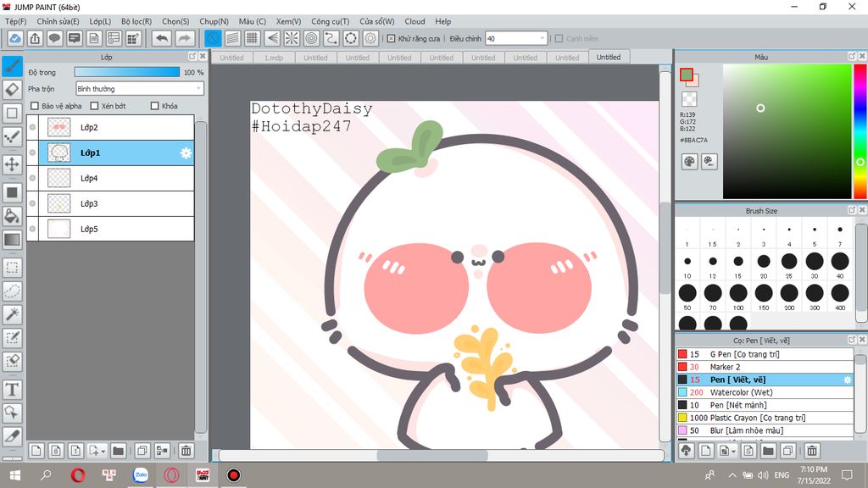Viewport: 868px width, 488px height.
Task: Add a layer folder in the layer panel
Action: click(118, 451)
